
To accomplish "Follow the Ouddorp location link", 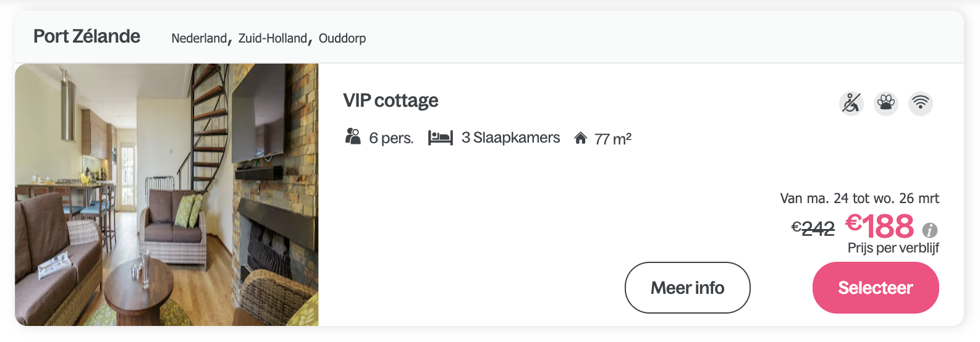I will pos(342,38).
